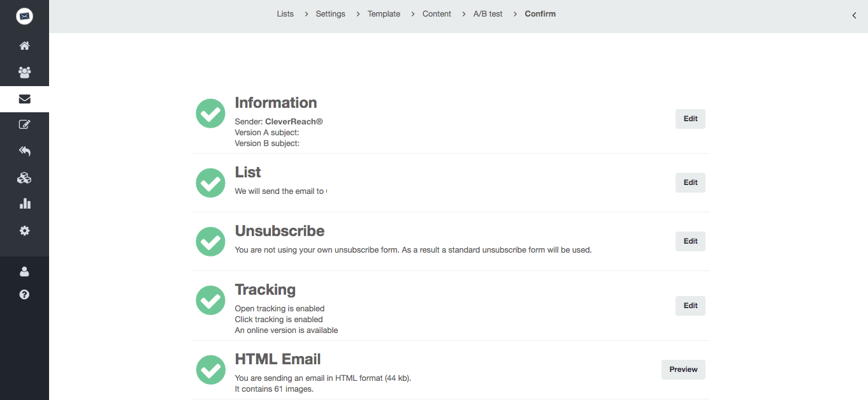Open the Automation reply-all arrows icon
This screenshot has height=400, width=868.
24,151
